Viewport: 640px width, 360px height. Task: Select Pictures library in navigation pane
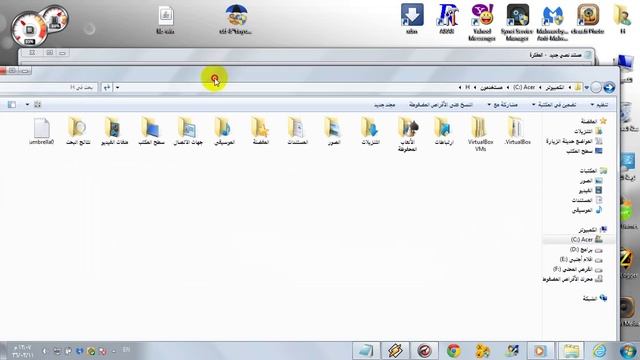click(591, 180)
